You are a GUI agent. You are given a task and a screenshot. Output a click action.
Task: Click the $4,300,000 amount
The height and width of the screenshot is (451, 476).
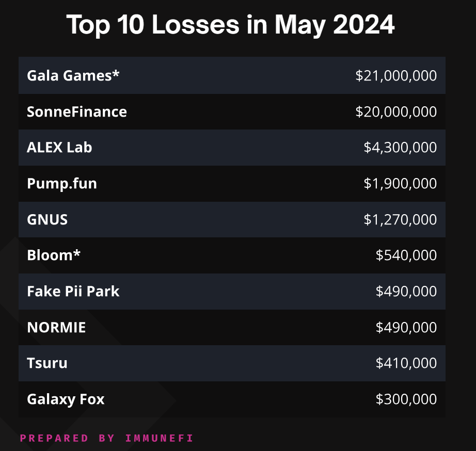pos(400,148)
